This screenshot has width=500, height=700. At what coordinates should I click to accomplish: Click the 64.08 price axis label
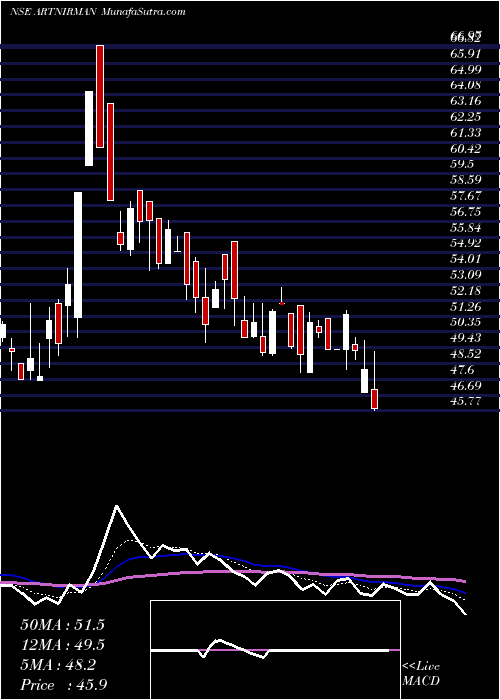(467, 85)
